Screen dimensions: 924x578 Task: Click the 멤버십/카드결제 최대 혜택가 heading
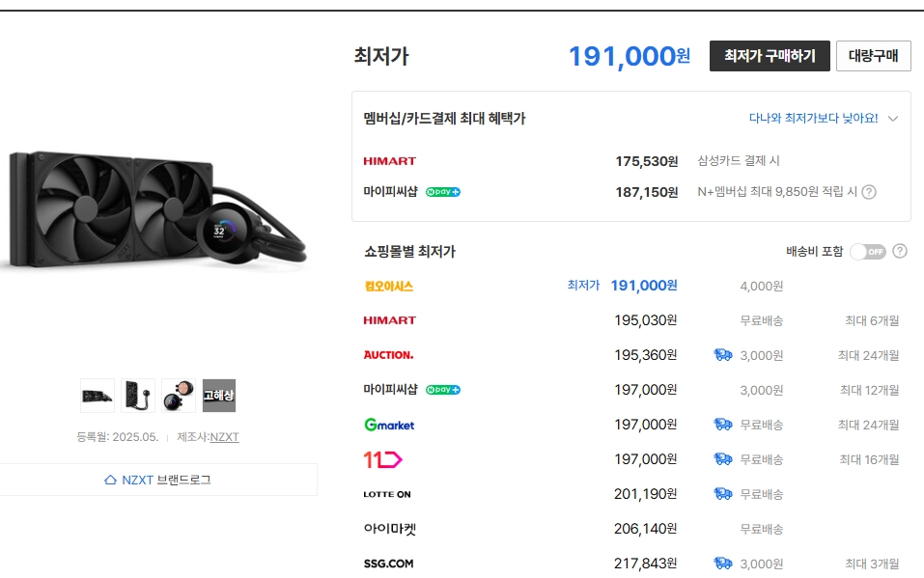coord(444,119)
